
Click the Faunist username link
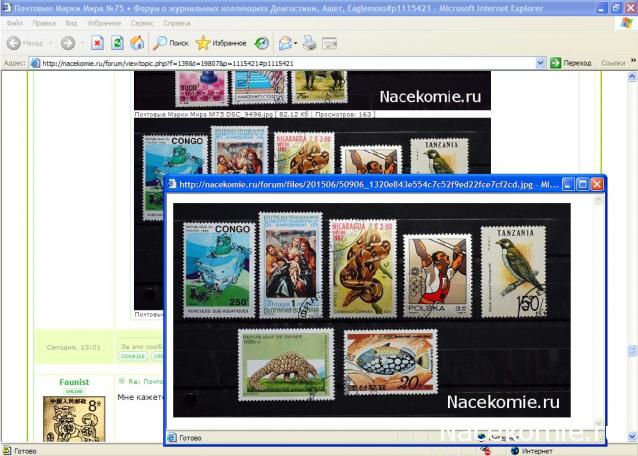(x=74, y=382)
